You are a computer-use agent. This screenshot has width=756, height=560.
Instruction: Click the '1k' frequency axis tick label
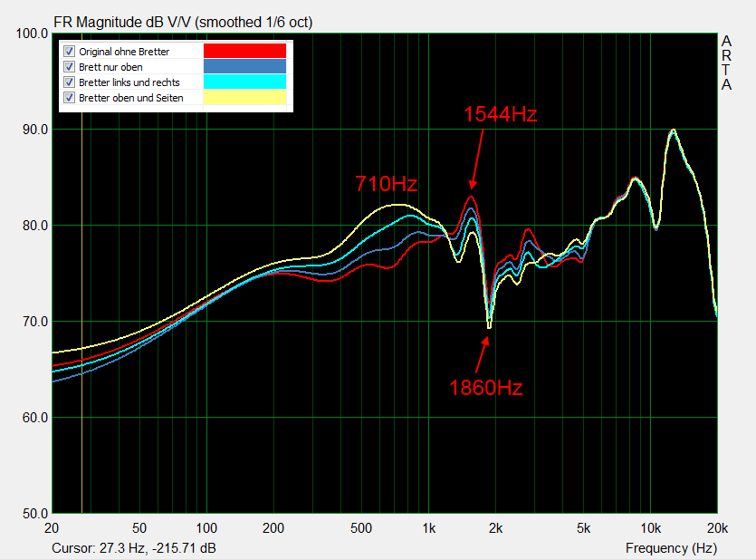[429, 527]
